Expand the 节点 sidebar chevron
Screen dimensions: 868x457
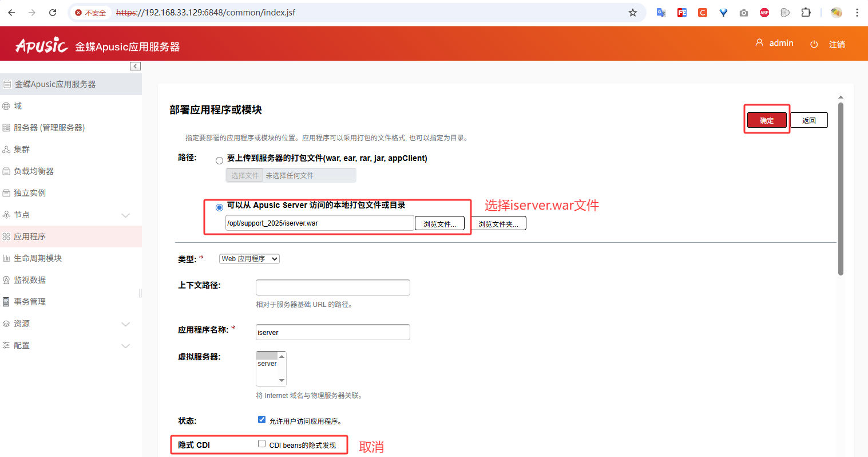[126, 215]
